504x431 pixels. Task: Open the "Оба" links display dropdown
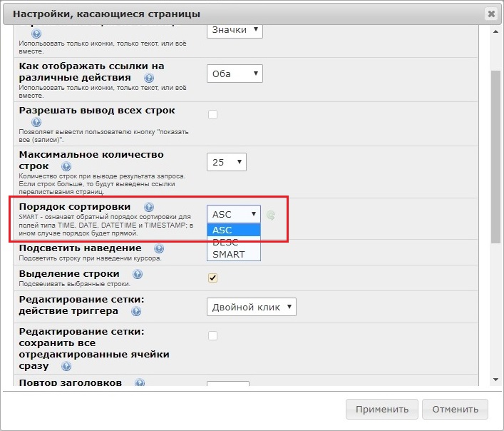point(235,73)
